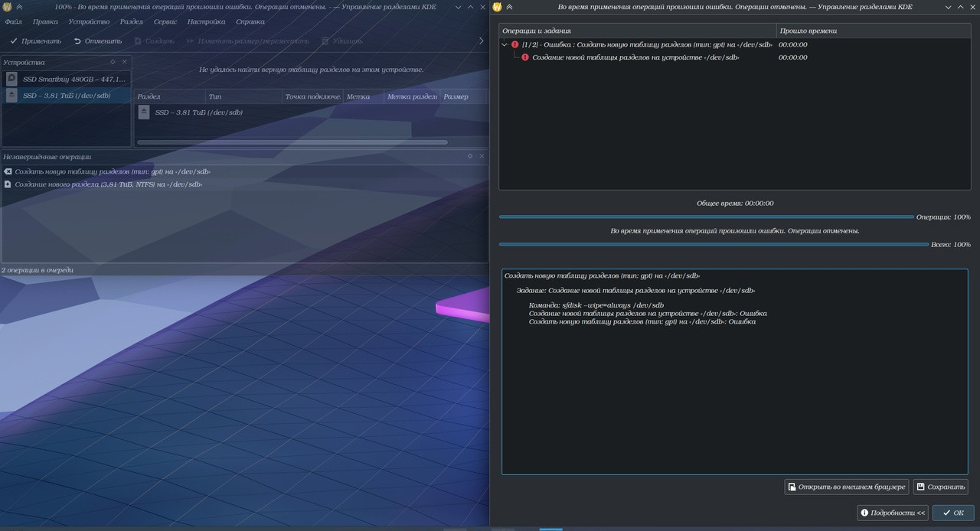Click keep-above arrows in dialog title bar

click(x=509, y=7)
